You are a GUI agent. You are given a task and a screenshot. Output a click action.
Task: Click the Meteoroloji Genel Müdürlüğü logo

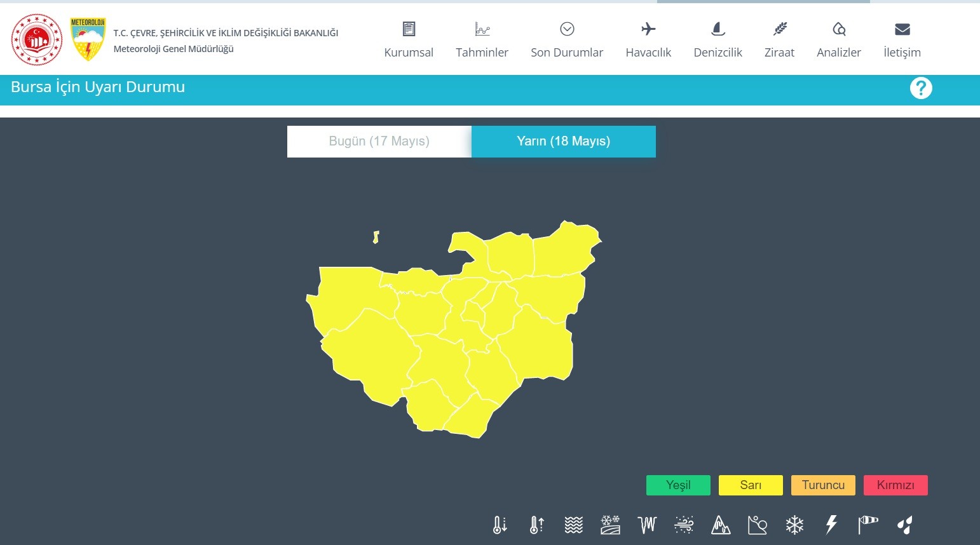(88, 39)
